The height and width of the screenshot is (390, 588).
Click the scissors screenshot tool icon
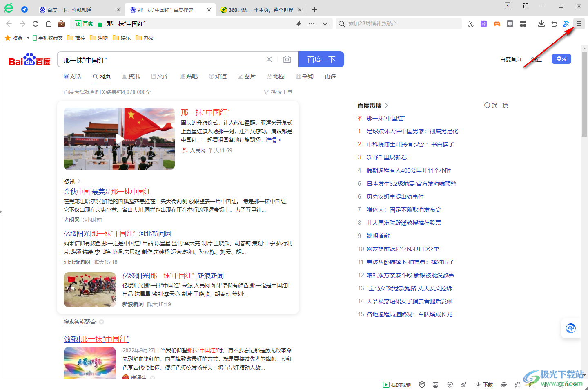pos(471,24)
